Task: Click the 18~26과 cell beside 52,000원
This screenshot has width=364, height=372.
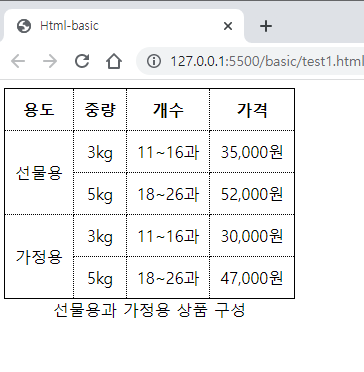Action: point(168,194)
